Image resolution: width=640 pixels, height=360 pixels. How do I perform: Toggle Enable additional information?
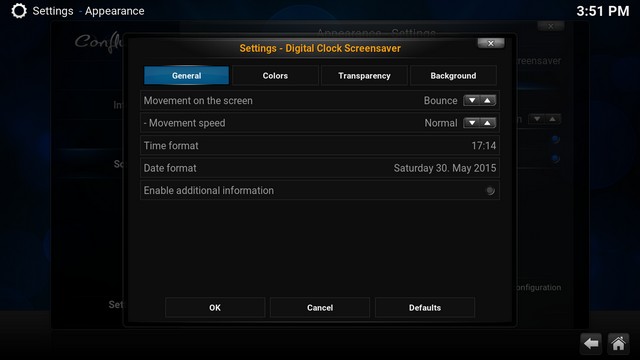pos(490,191)
